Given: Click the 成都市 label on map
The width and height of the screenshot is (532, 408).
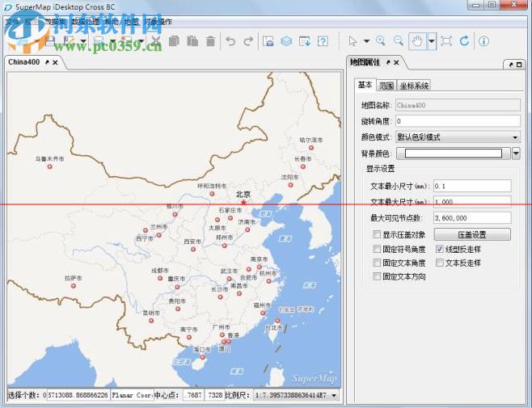Looking at the screenshot, I should [160, 271].
